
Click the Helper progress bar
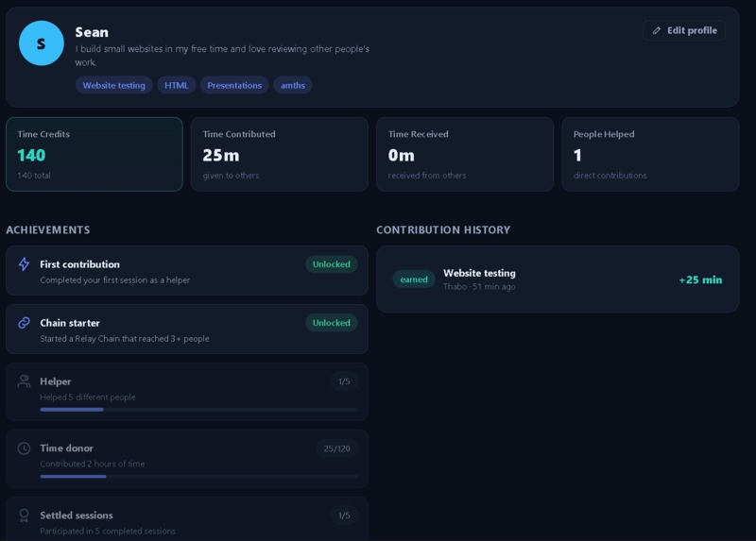tap(198, 410)
